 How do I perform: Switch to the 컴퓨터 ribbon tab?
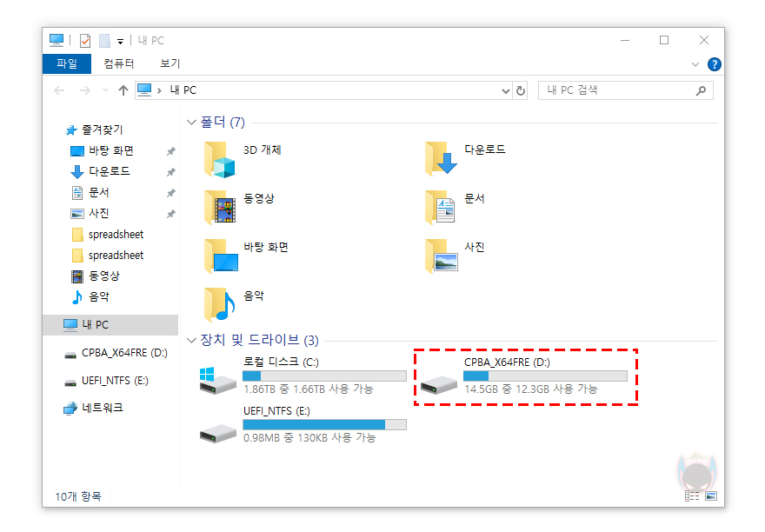118,63
